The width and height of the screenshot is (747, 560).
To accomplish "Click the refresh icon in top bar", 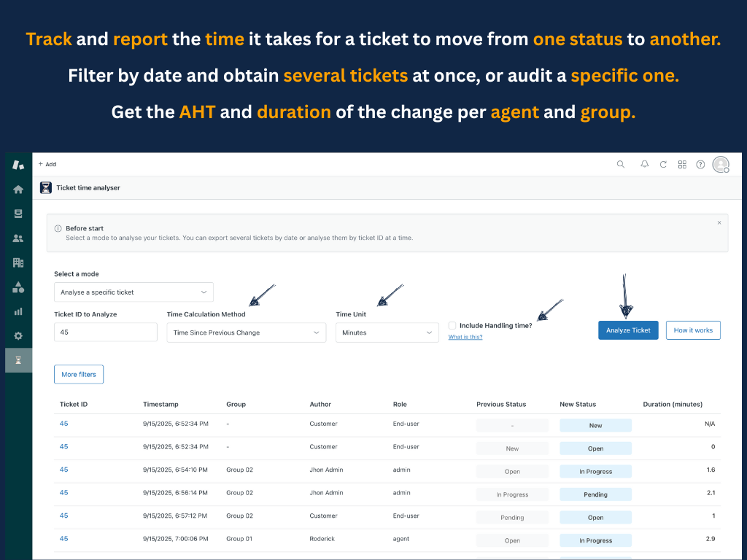I will 663,164.
